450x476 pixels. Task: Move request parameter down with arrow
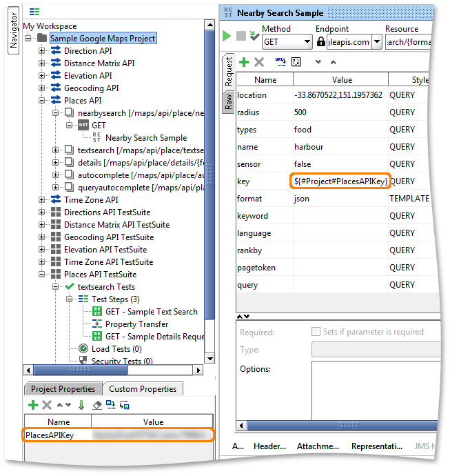(x=318, y=62)
